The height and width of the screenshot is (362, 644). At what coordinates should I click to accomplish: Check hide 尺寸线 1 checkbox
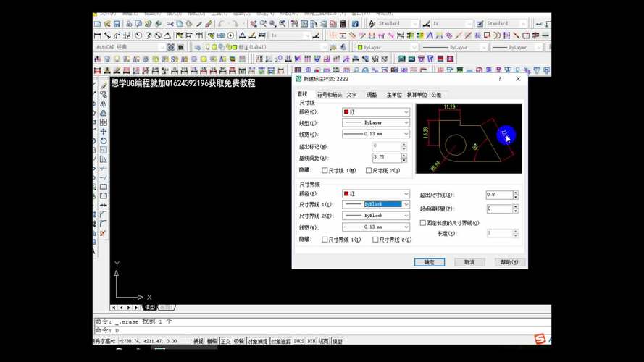click(x=325, y=170)
